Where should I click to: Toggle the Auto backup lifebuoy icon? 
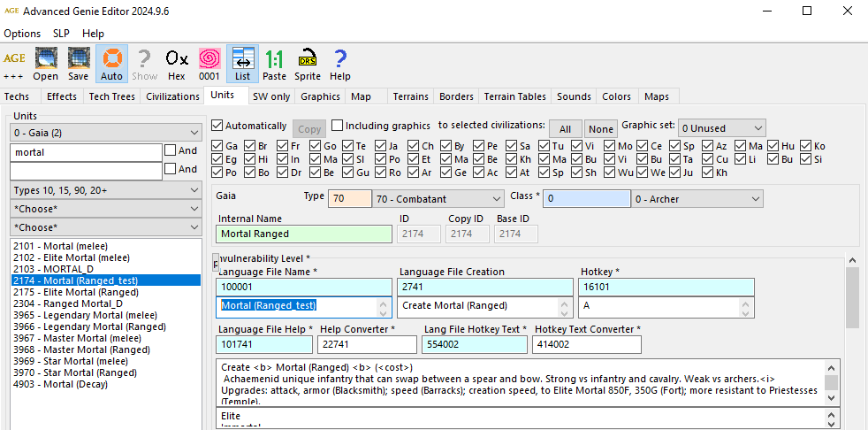click(111, 59)
